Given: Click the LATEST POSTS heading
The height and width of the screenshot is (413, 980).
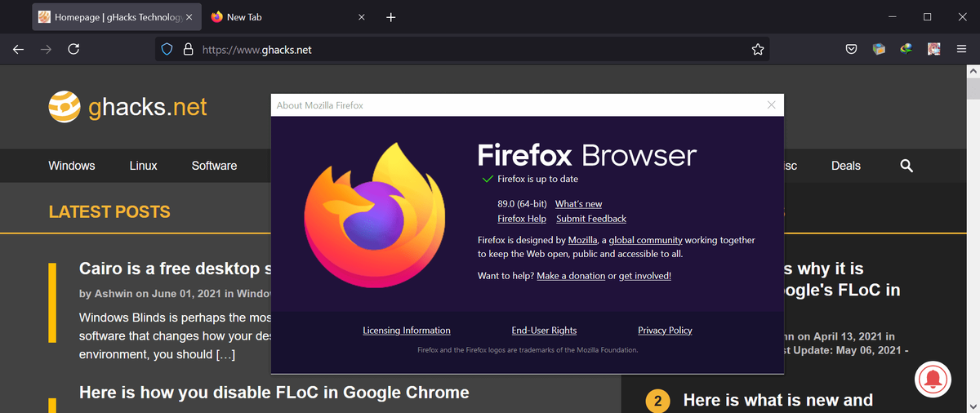Looking at the screenshot, I should 109,212.
